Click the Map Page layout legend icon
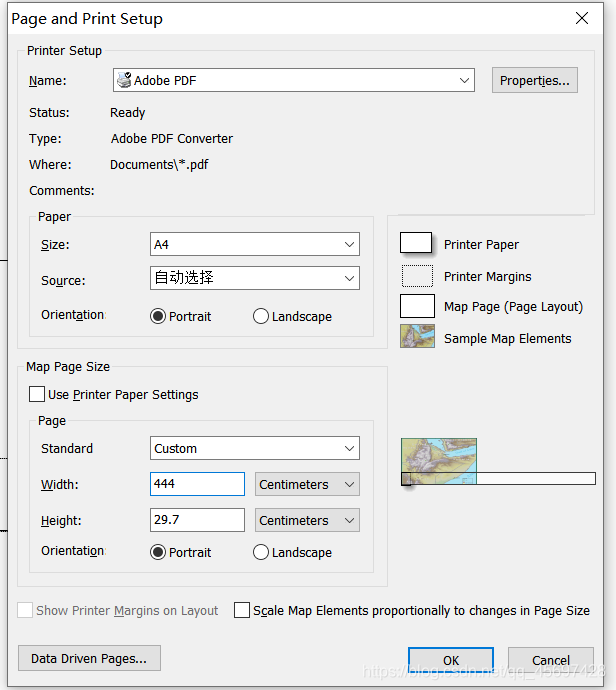The image size is (616, 690). tap(417, 306)
